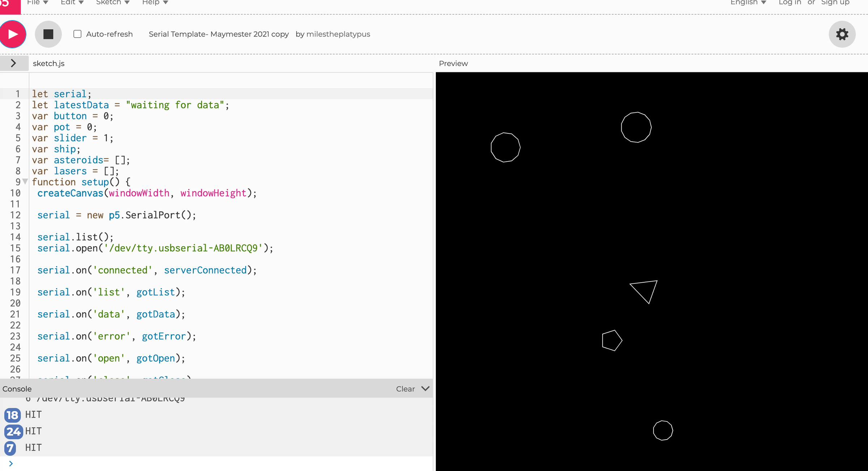Expand the file sidebar chevron
Viewport: 868px width, 471px height.
(x=14, y=63)
